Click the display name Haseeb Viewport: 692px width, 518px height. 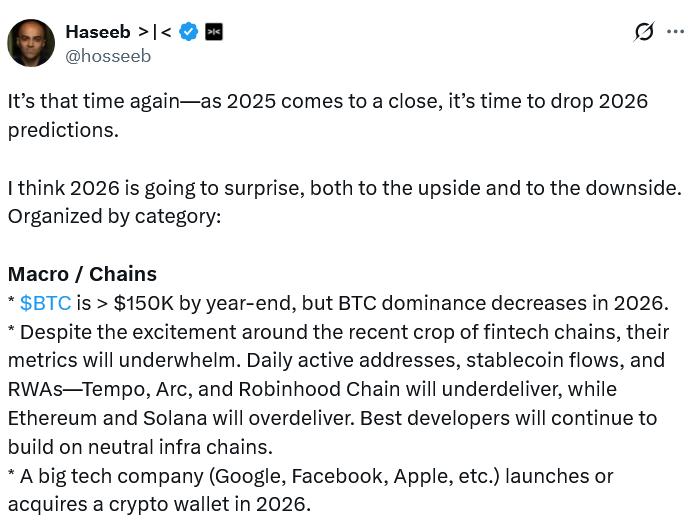point(97,32)
